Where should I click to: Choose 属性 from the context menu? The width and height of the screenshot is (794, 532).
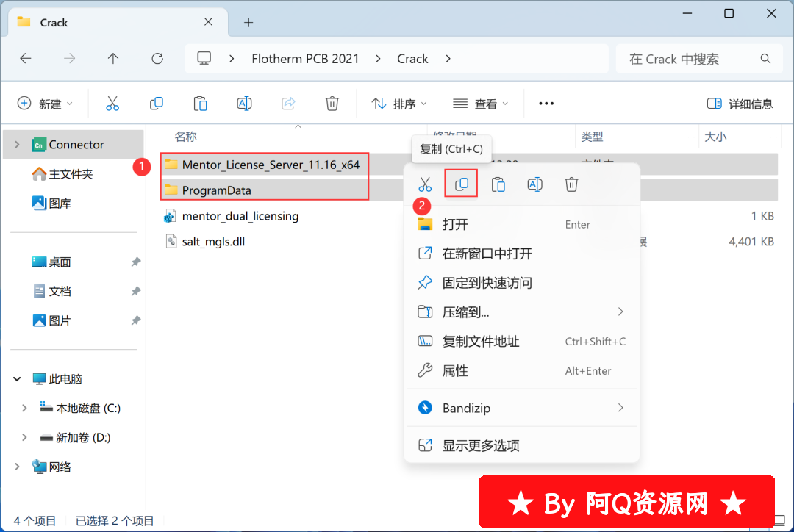[x=521, y=370]
